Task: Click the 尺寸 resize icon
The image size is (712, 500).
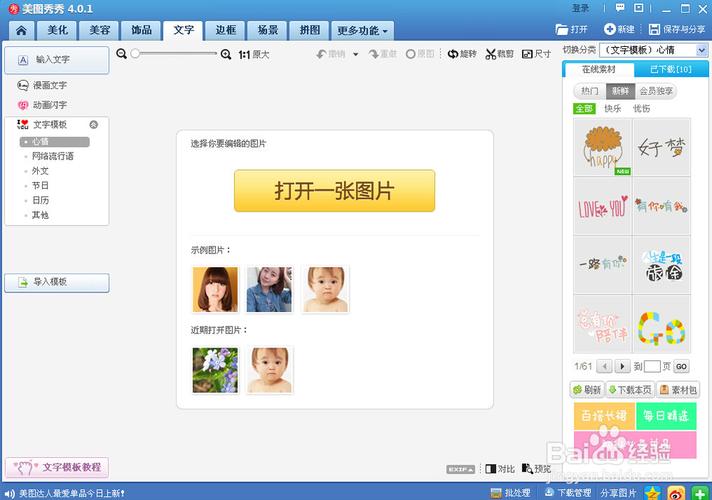Action: point(527,54)
